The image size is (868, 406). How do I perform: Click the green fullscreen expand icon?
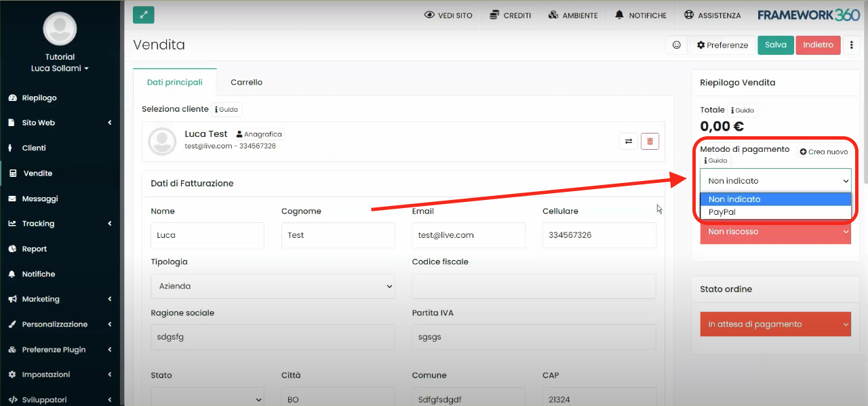143,14
